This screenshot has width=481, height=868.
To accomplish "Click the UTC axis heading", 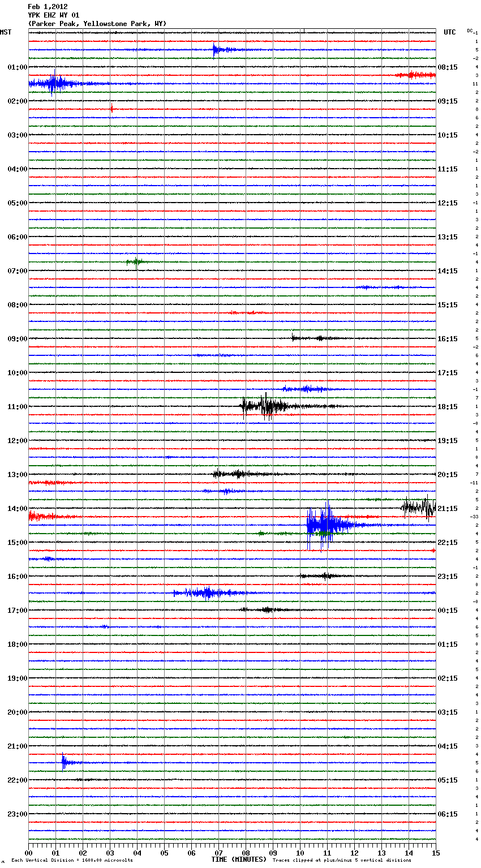I will point(450,32).
